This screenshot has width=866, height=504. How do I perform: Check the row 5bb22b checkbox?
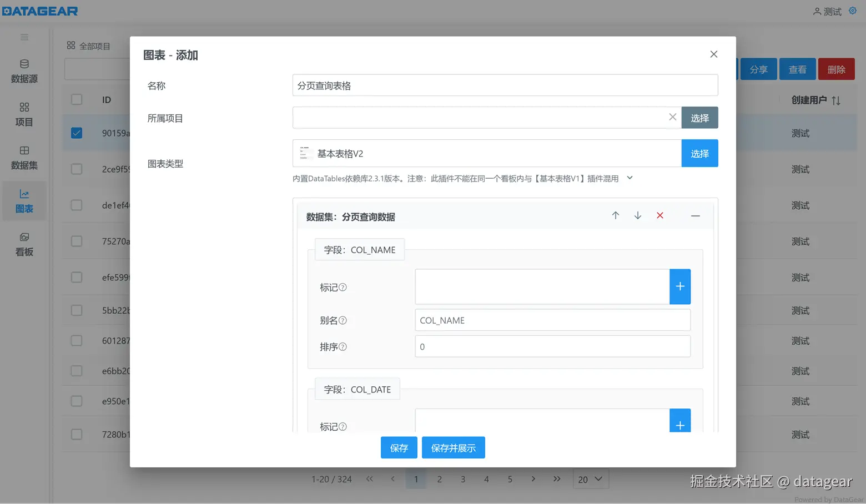point(77,310)
